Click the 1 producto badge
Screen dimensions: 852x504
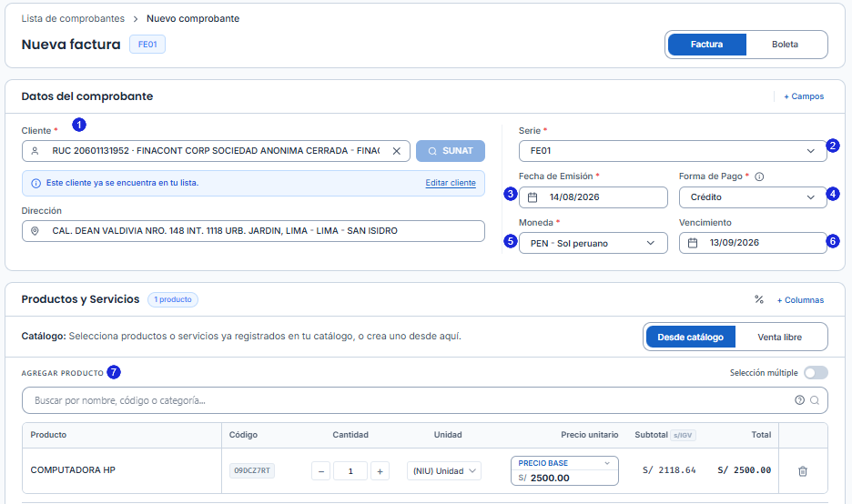tap(173, 299)
